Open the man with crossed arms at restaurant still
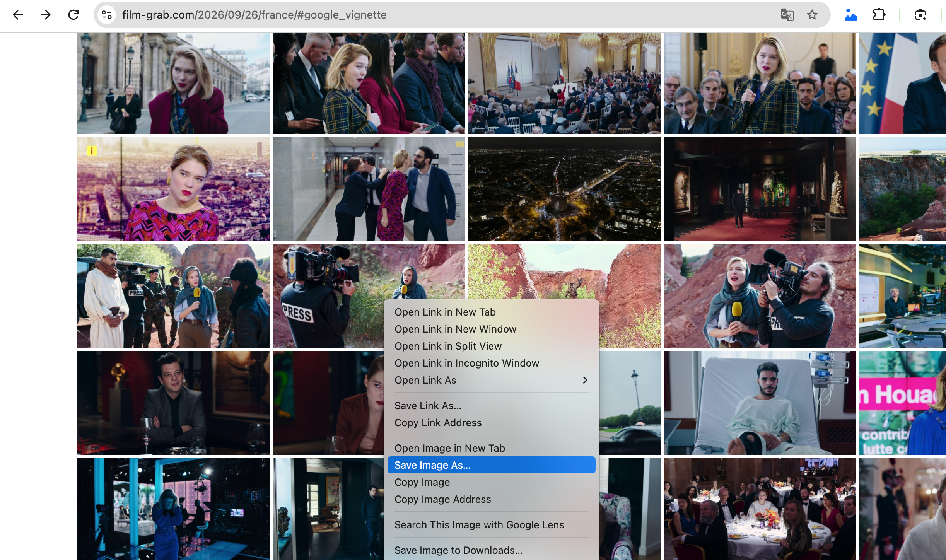946x560 pixels. pos(173,403)
